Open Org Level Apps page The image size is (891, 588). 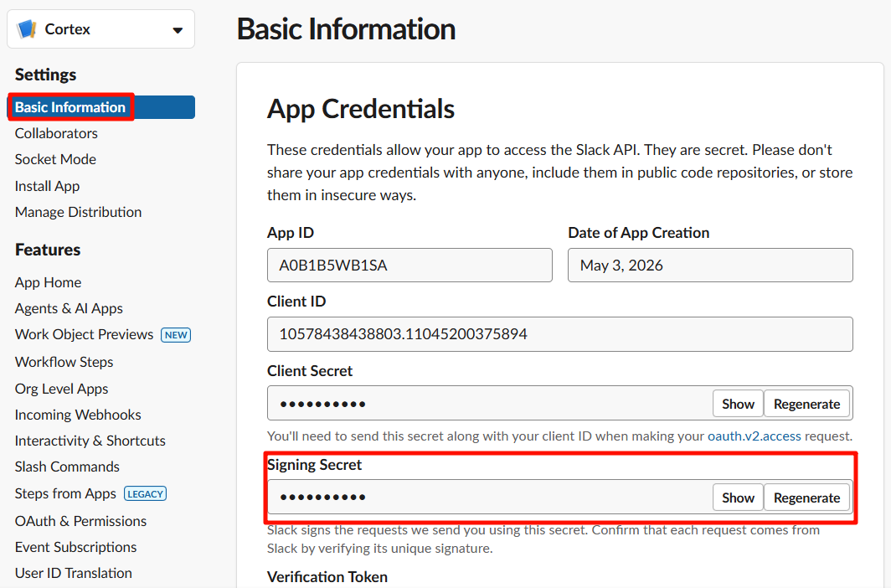tap(61, 389)
